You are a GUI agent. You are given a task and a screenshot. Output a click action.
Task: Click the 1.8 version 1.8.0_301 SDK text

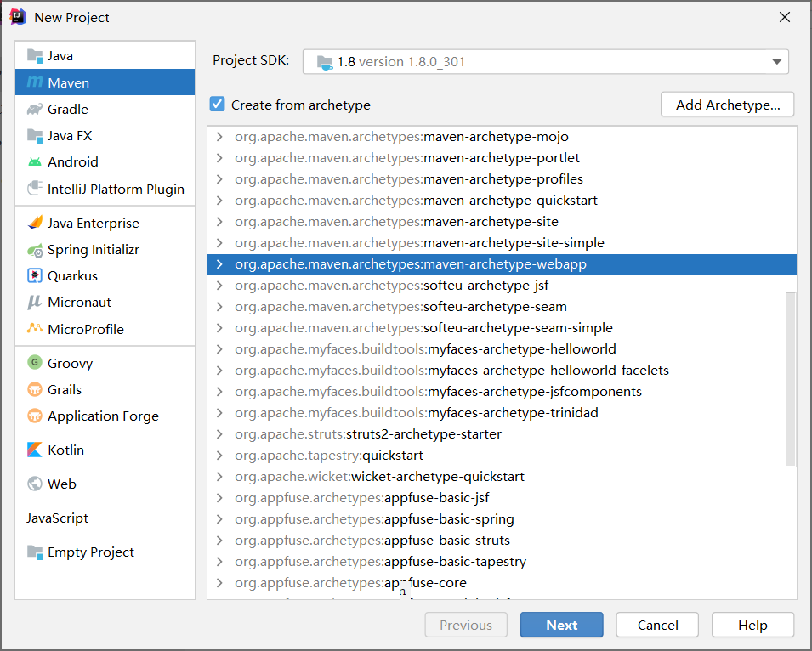400,62
